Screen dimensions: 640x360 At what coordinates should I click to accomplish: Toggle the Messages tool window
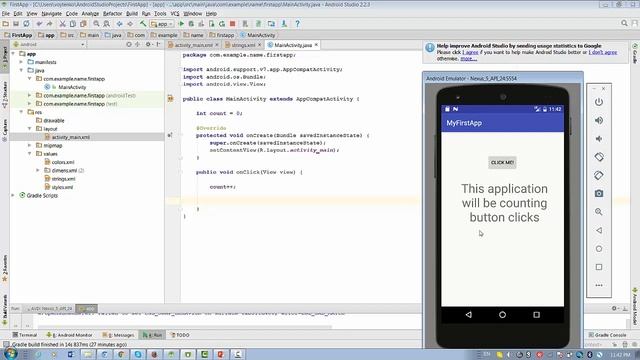coord(118,335)
